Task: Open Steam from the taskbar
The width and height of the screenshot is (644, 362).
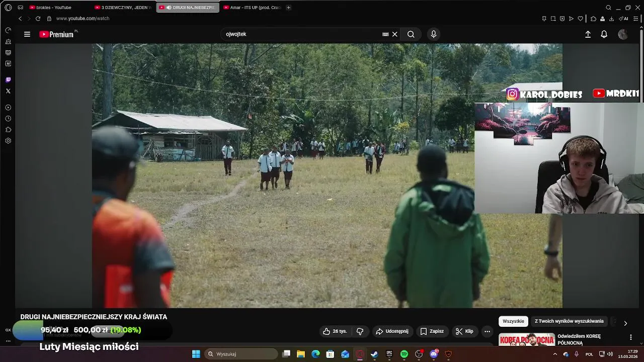Action: 374,354
